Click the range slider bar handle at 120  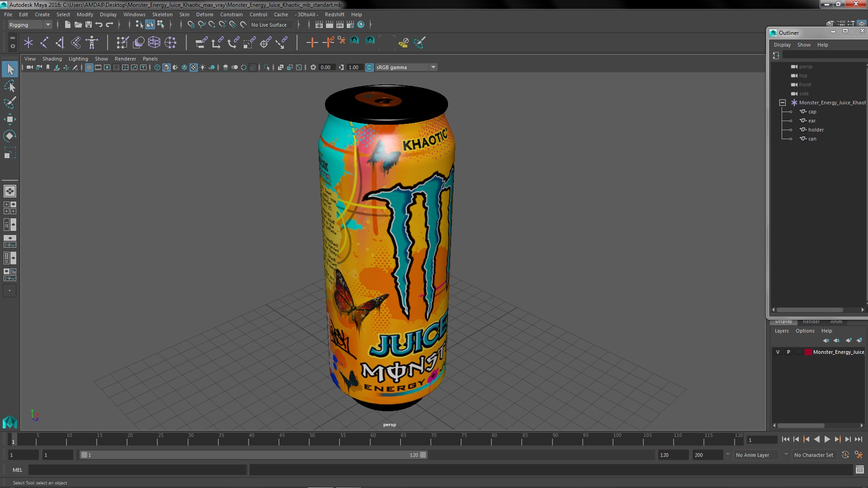click(x=423, y=455)
